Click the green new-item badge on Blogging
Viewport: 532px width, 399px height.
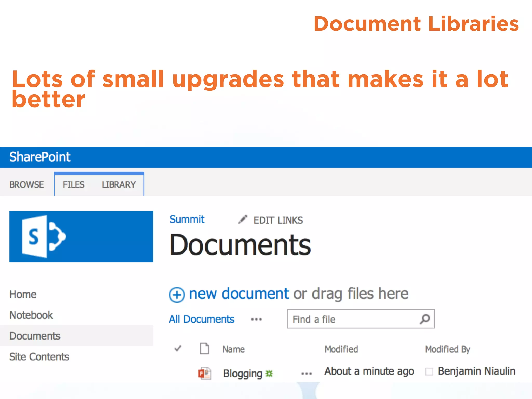[269, 374]
